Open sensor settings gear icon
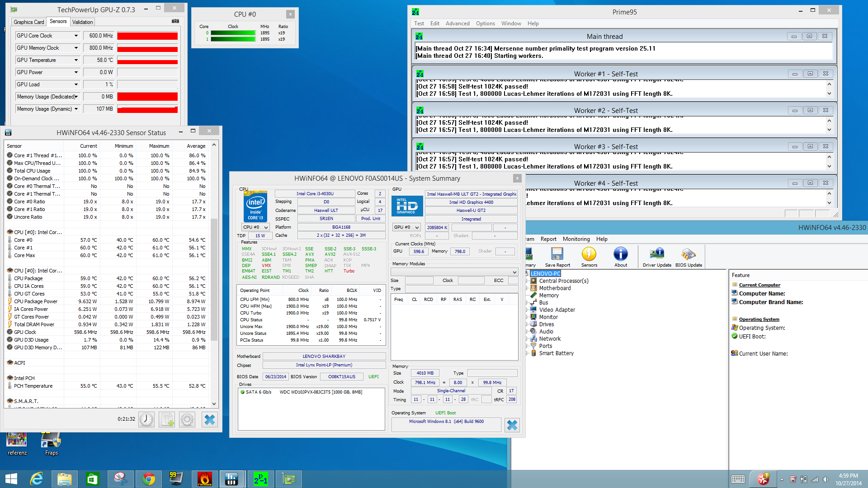This screenshot has width=868, height=488. (x=187, y=419)
